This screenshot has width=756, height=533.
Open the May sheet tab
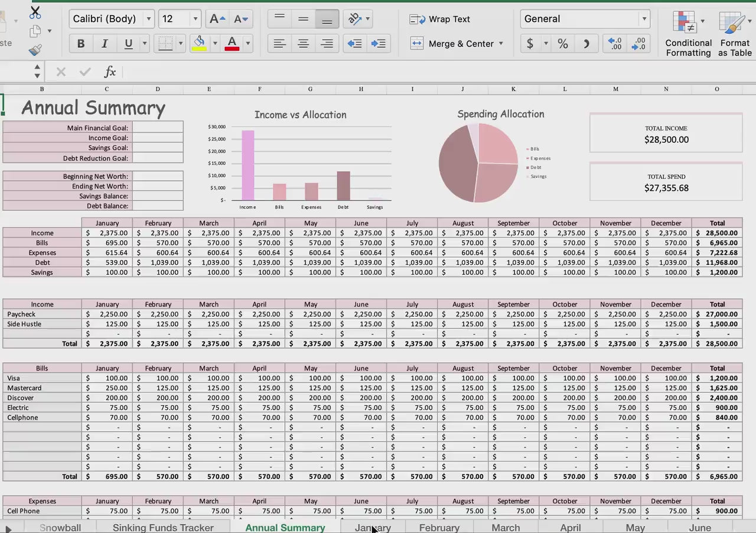tap(636, 527)
